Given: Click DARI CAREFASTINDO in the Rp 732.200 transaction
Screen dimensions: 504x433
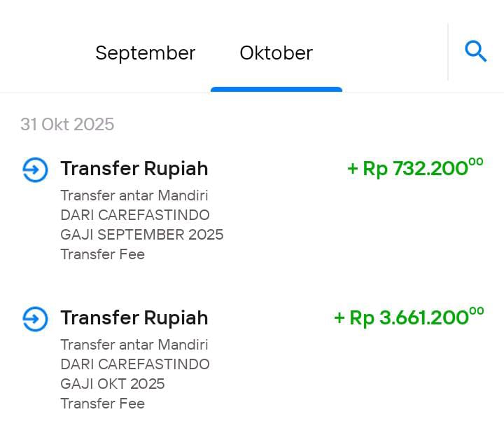Looking at the screenshot, I should click(x=135, y=215).
